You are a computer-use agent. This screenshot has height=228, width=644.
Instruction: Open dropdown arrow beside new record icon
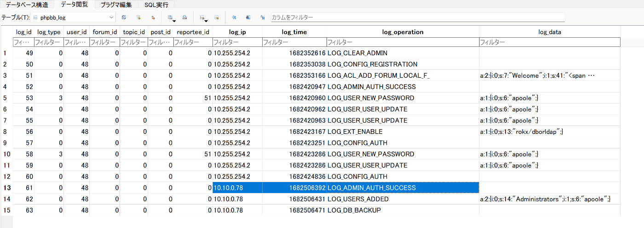(206, 21)
